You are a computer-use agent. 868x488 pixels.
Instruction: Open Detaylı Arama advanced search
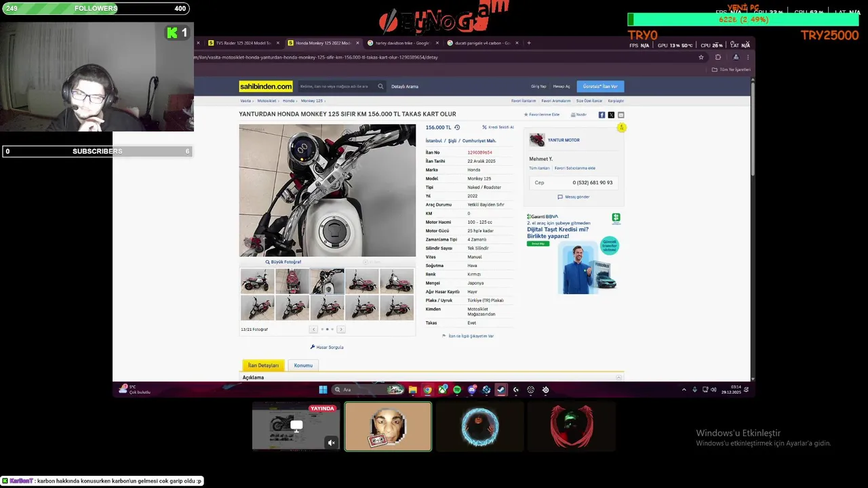tap(405, 87)
